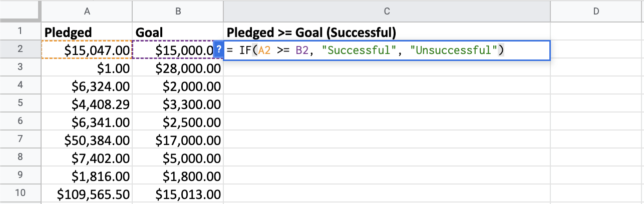Screen dimensions: 644x204
Task: Click the "Pledged >= Goal (Successful)" header cell
Action: [387, 32]
